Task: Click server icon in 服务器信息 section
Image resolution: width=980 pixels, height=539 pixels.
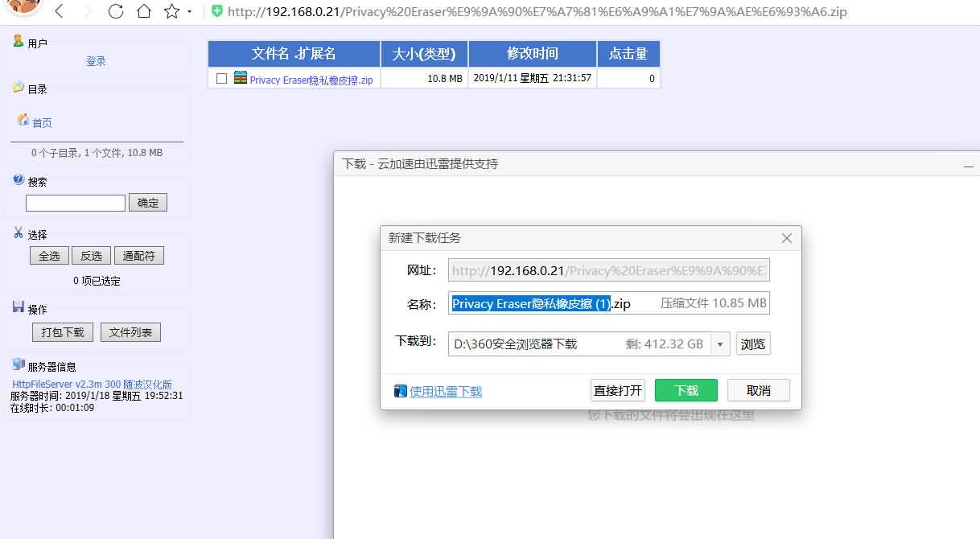Action: click(19, 364)
